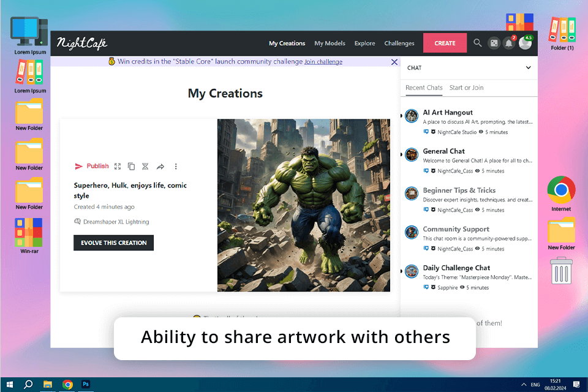The image size is (588, 392).
Task: Click the colorful app icon beside Folder (1)
Action: [519, 22]
